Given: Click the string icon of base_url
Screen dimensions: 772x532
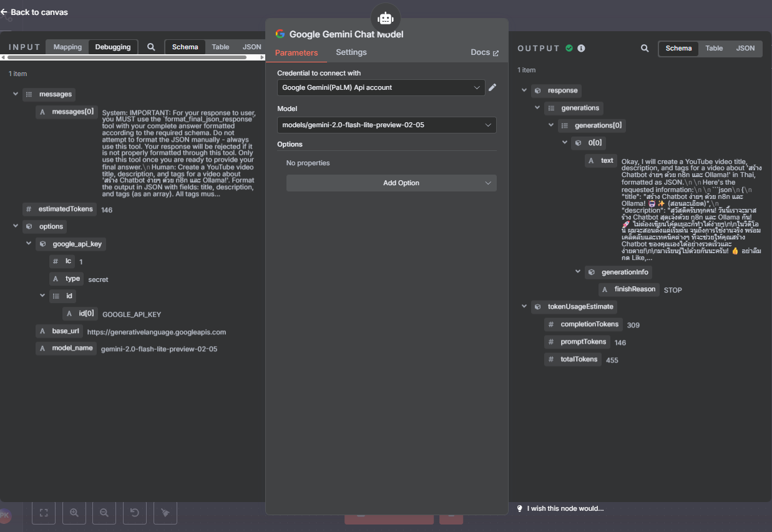Looking at the screenshot, I should (42, 331).
